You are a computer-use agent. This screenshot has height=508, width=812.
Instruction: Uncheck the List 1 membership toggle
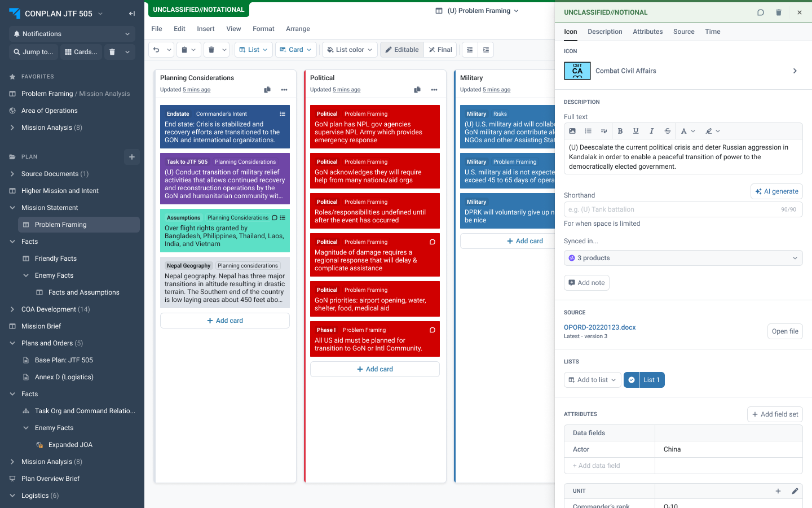(x=632, y=380)
